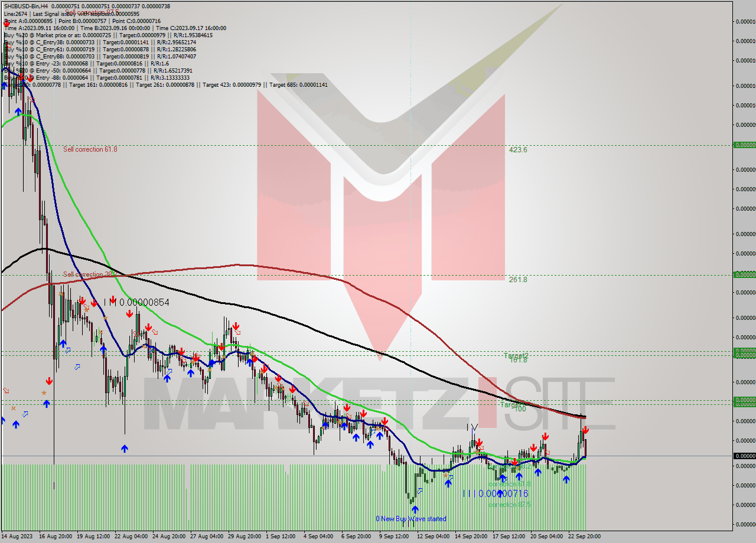Click the Buy %20 @ Market price line
Viewport: 756px width, 543px height.
pyautogui.click(x=108, y=35)
